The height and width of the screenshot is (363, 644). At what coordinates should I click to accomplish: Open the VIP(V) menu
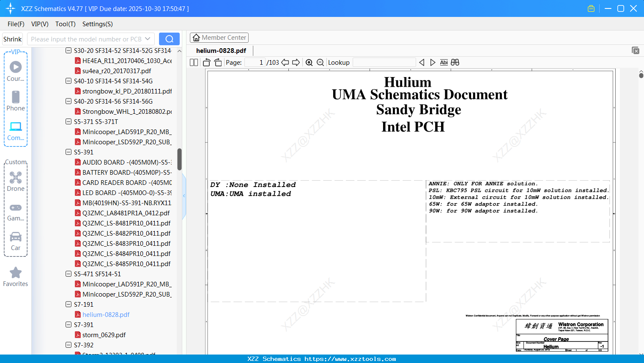pyautogui.click(x=40, y=24)
